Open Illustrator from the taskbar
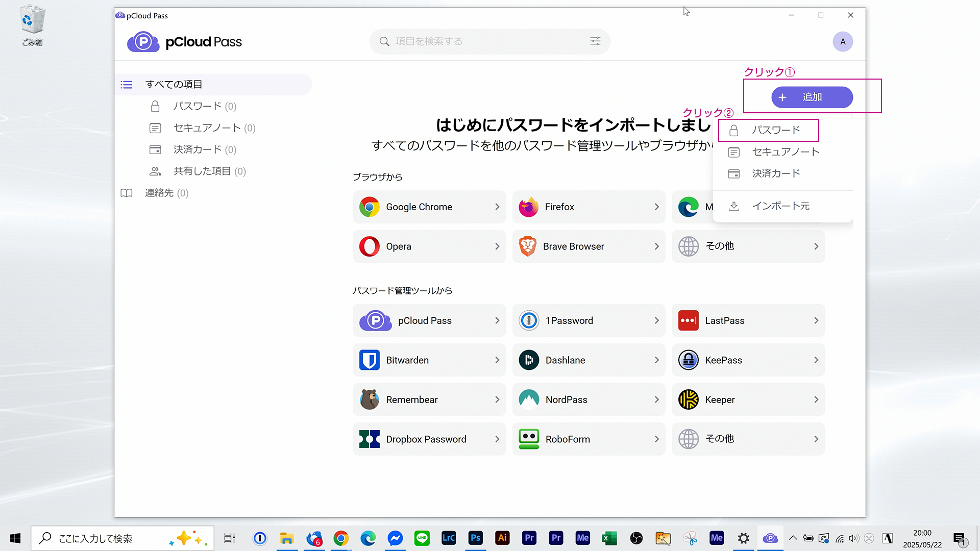 click(502, 538)
